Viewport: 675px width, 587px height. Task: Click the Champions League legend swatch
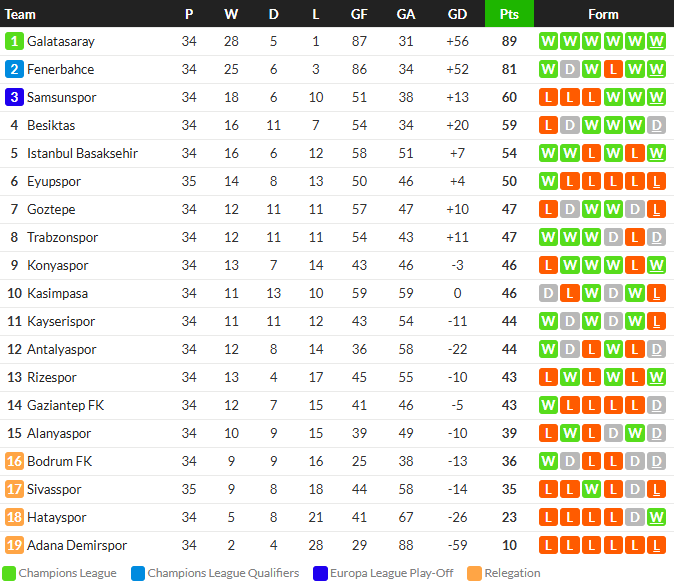9,573
